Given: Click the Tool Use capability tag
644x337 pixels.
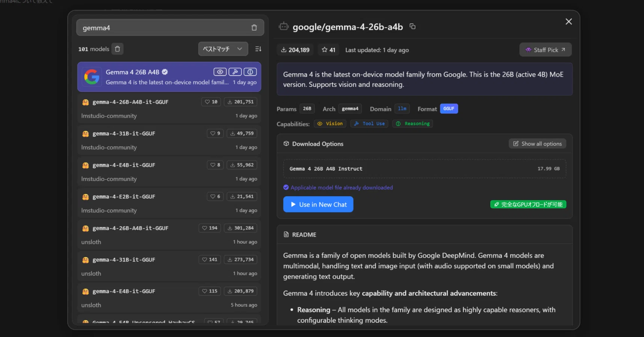Looking at the screenshot, I should pyautogui.click(x=370, y=124).
